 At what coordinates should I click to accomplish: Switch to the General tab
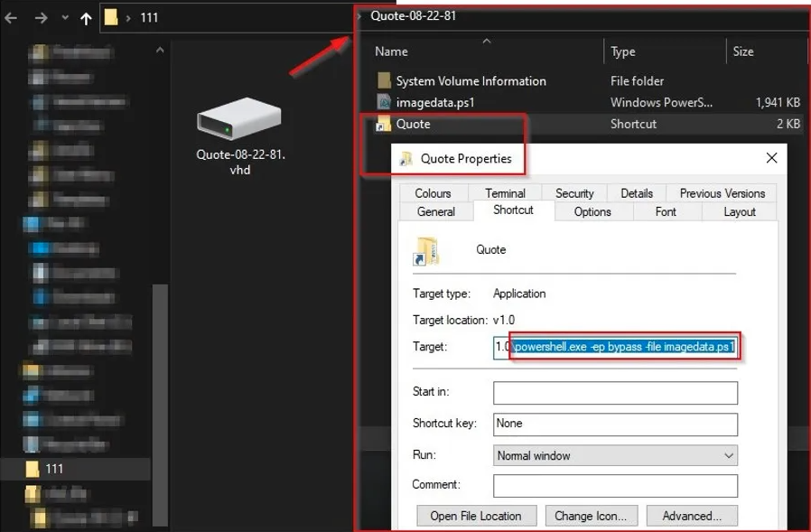tap(436, 211)
